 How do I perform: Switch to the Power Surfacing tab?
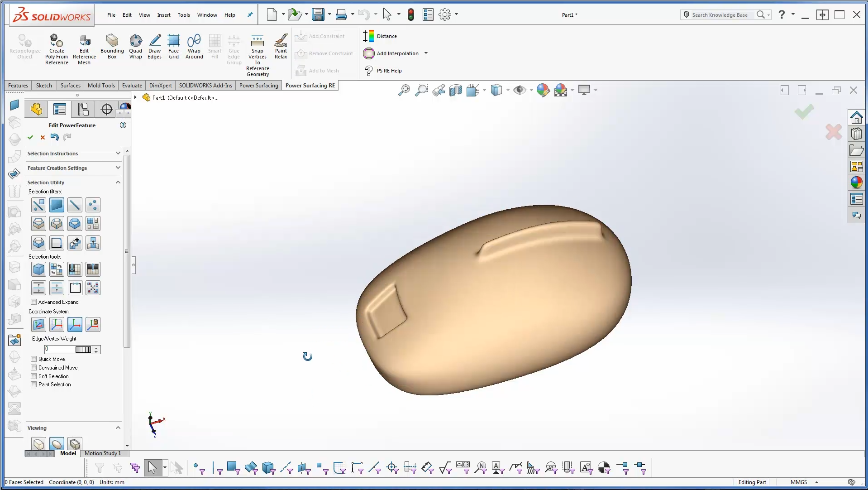(259, 86)
